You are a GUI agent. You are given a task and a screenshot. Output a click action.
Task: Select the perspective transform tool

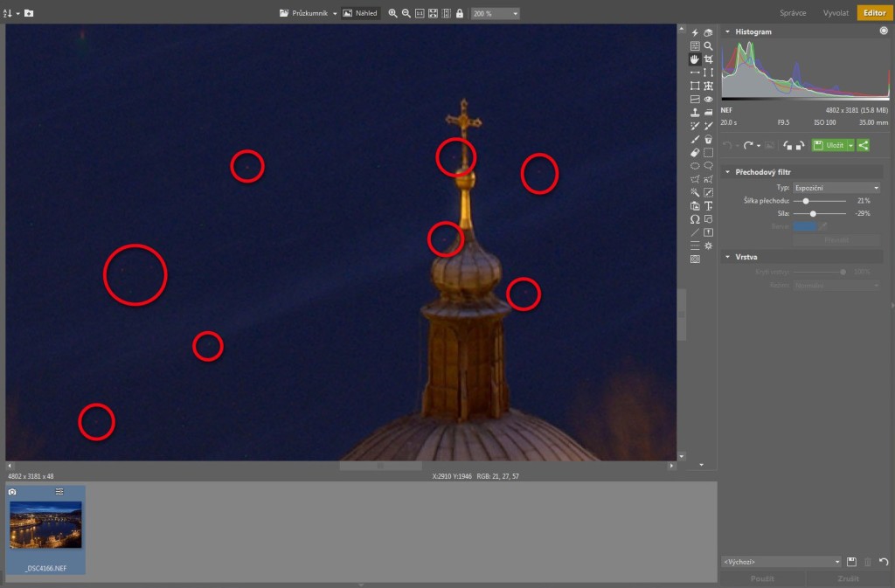tap(695, 86)
